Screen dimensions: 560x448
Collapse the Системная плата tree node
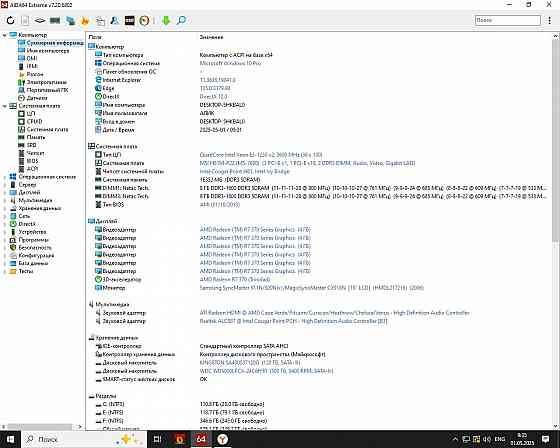point(4,106)
